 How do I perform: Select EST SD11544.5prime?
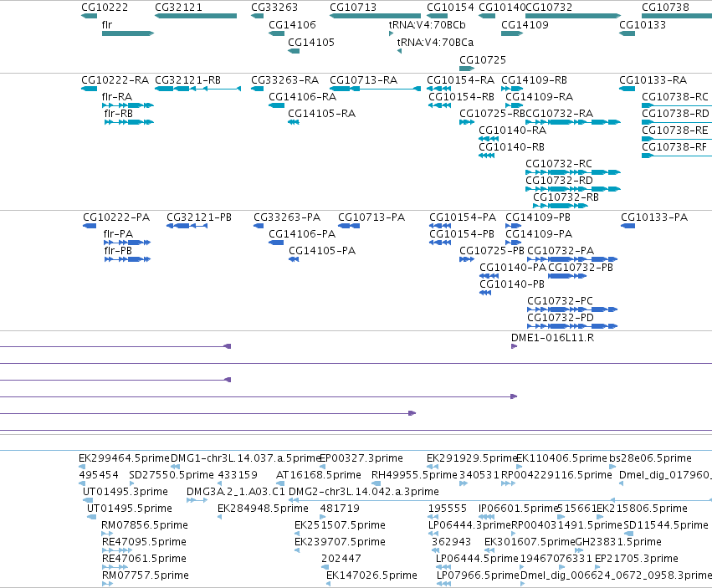click(666, 525)
